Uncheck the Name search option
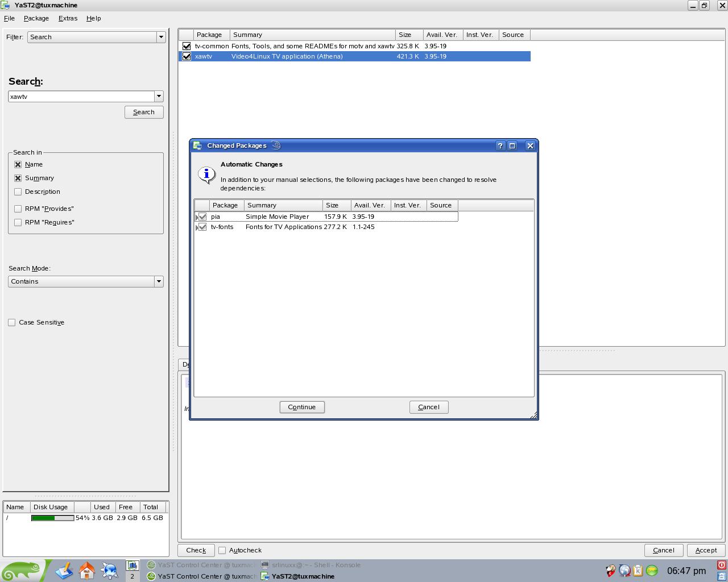 (x=18, y=164)
